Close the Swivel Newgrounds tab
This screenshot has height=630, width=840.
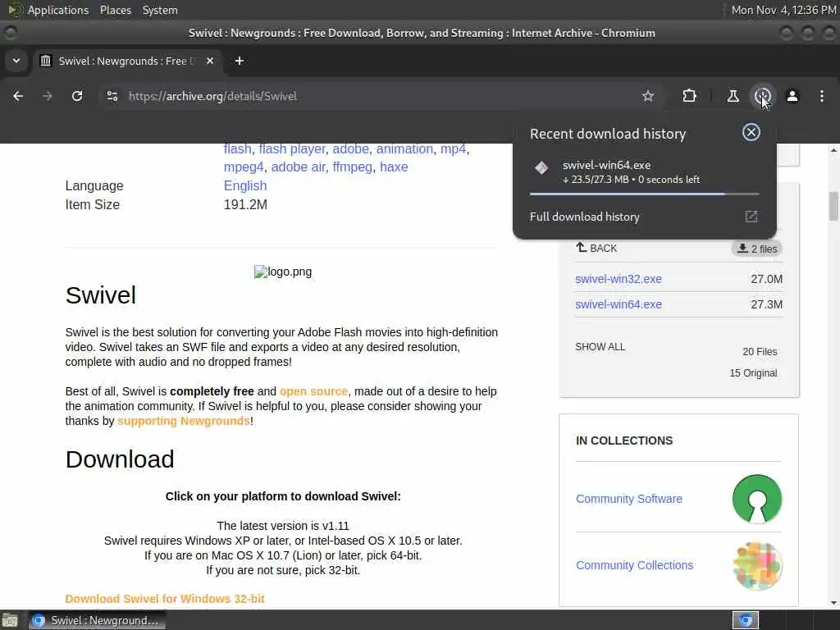pyautogui.click(x=210, y=61)
